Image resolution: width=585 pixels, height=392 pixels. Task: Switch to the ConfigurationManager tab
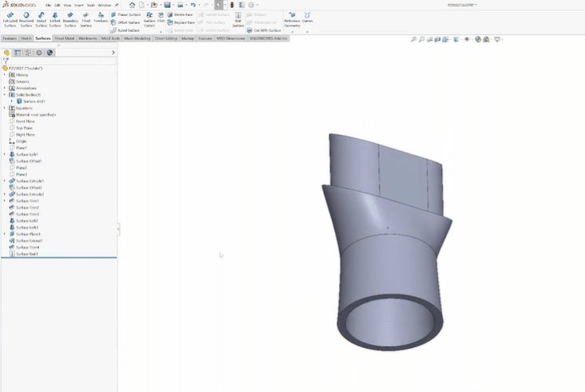pyautogui.click(x=28, y=53)
